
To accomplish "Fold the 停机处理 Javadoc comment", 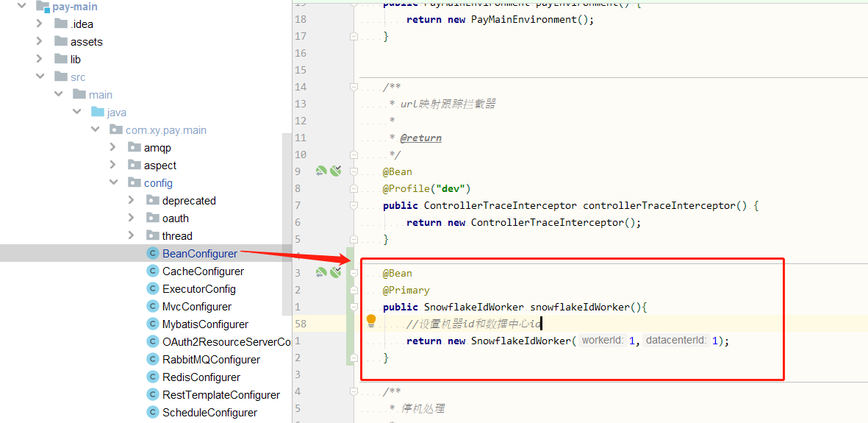I will [x=354, y=391].
